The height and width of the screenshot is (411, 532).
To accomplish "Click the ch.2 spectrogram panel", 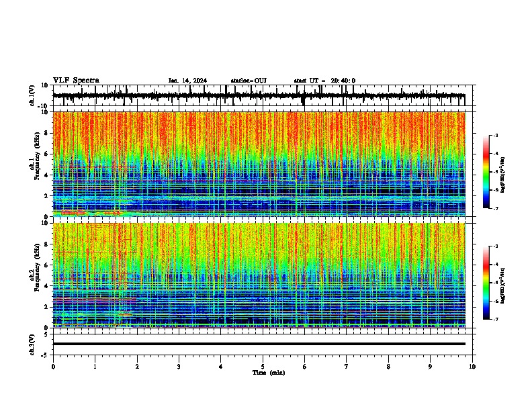I will 259,275.
